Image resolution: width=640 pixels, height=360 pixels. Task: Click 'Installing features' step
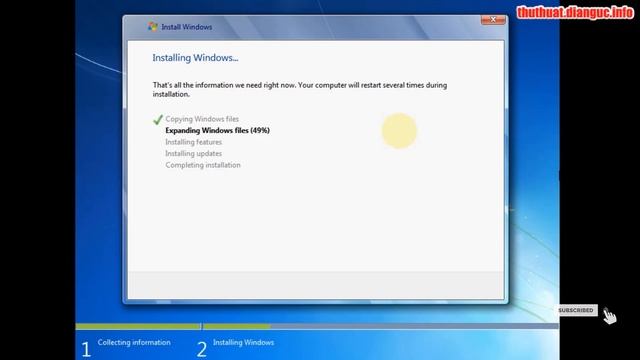(x=193, y=142)
